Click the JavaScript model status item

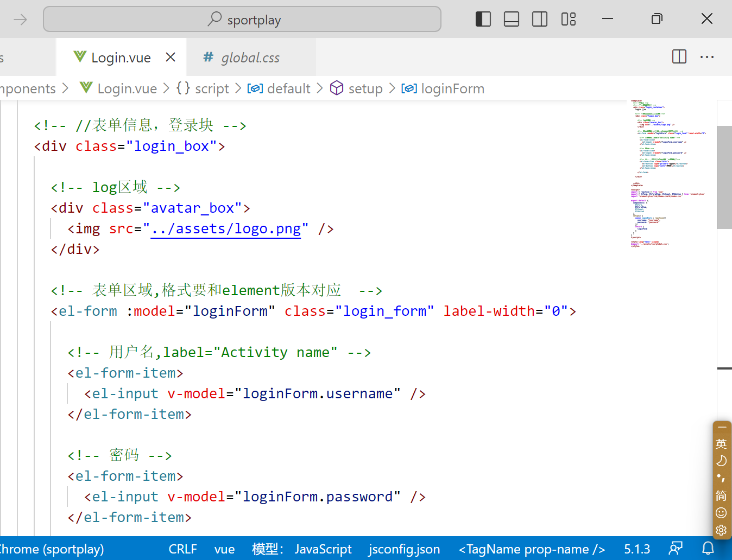tap(302, 549)
